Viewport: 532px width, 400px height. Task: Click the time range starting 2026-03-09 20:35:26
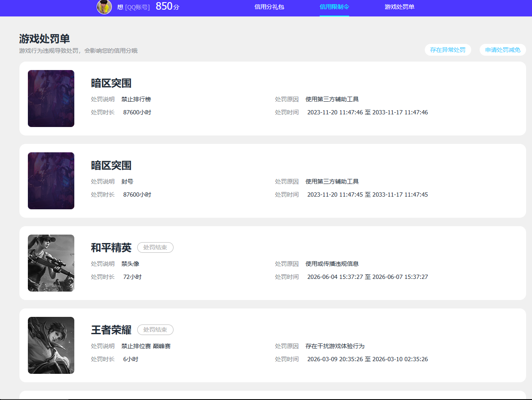tap(367, 359)
